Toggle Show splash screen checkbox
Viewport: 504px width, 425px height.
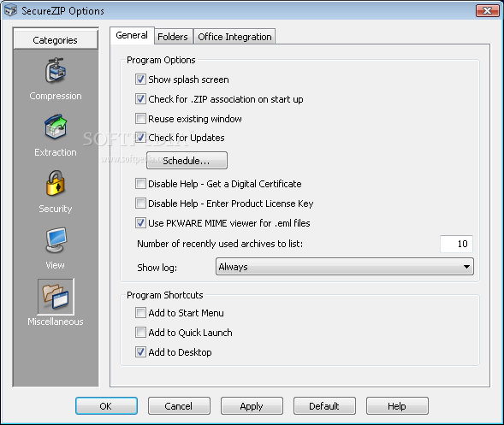click(x=140, y=80)
